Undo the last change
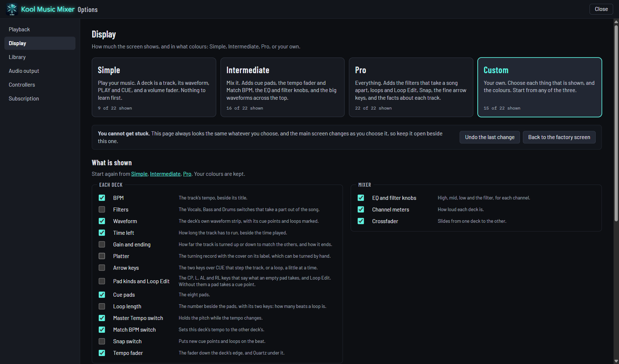Viewport: 619px width, 364px height. pos(490,137)
